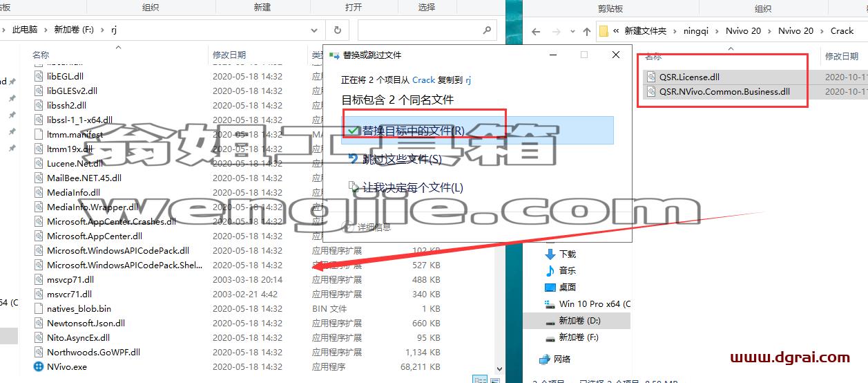
Task: Sort rj window by 名称 column
Action: click(41, 55)
